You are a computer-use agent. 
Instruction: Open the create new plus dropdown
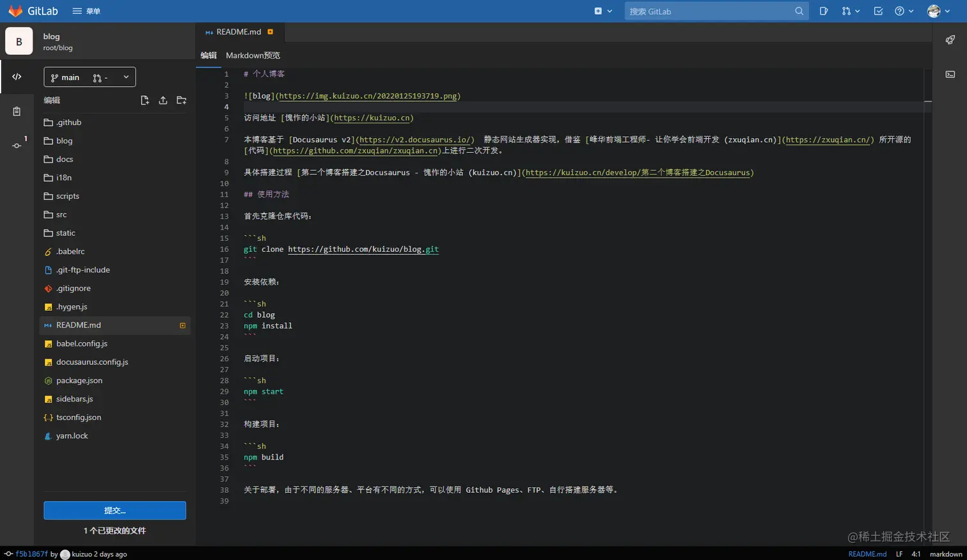603,11
